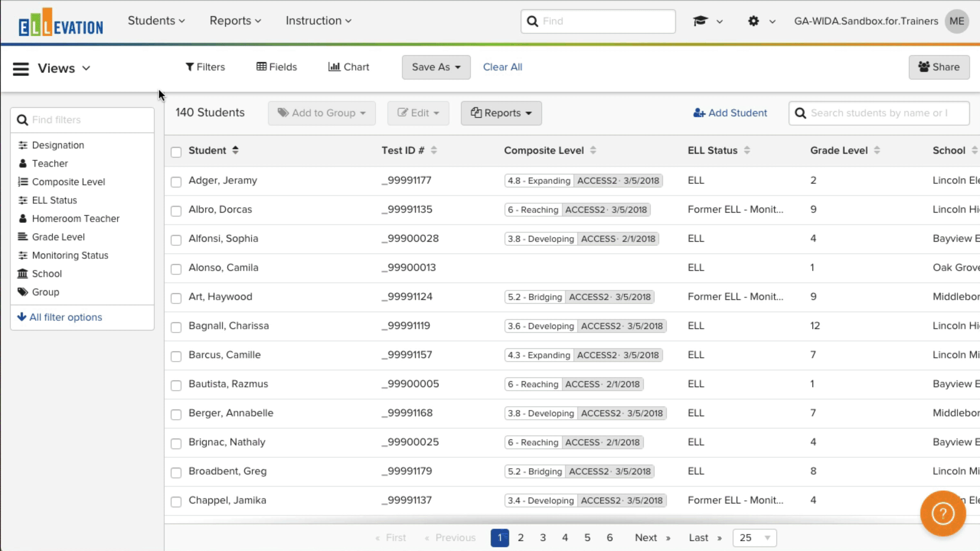Tick the Barcus, Camille checkbox
Screen dimensions: 980x551
click(x=176, y=357)
